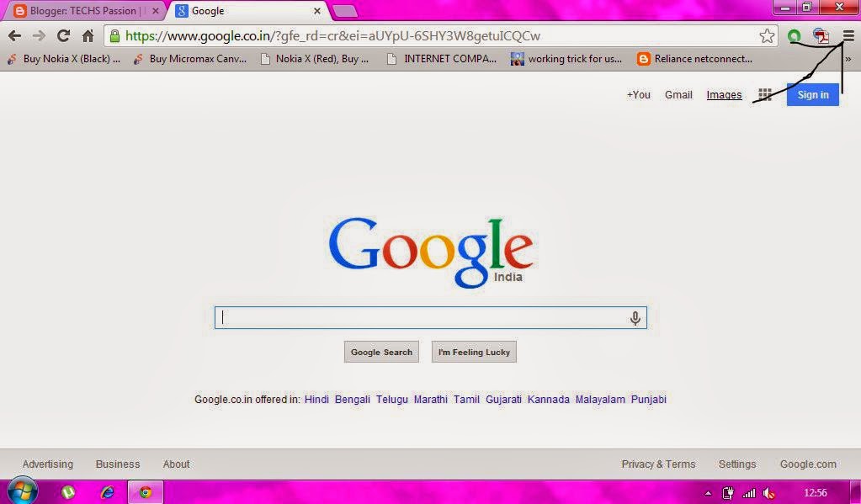Click the green circle extension icon
The image size is (861, 504).
pos(794,37)
